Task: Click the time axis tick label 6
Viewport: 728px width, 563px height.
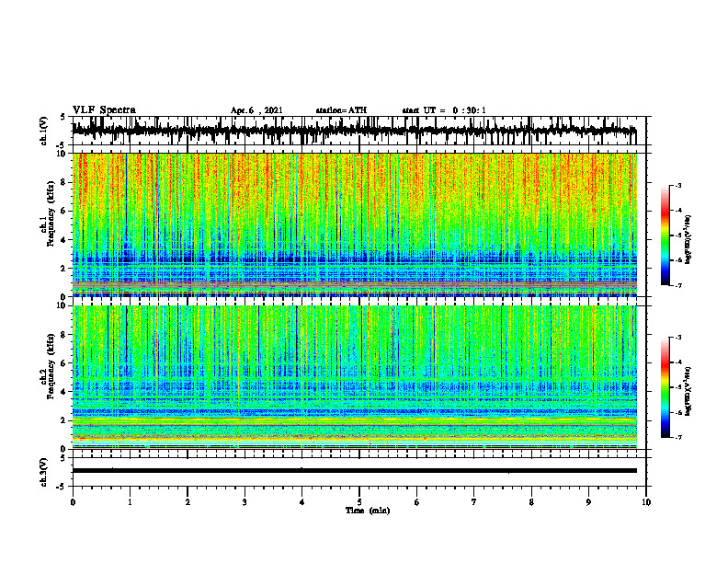Action: click(417, 502)
